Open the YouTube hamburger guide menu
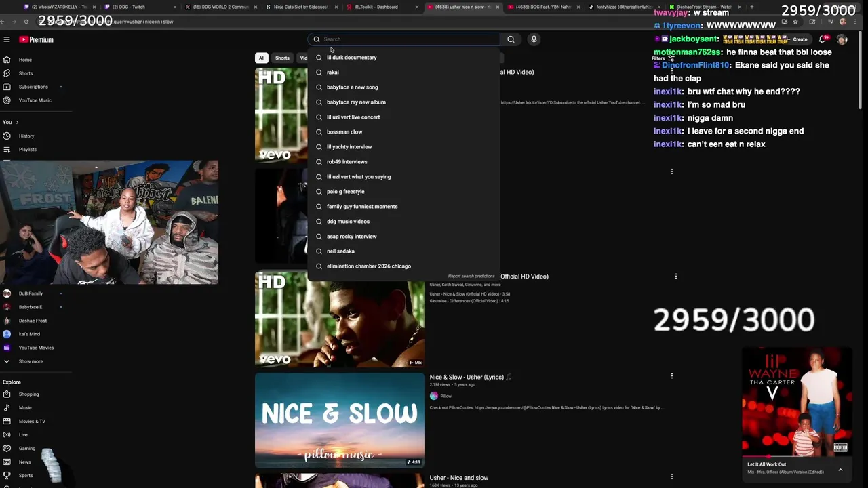 pyautogui.click(x=6, y=39)
